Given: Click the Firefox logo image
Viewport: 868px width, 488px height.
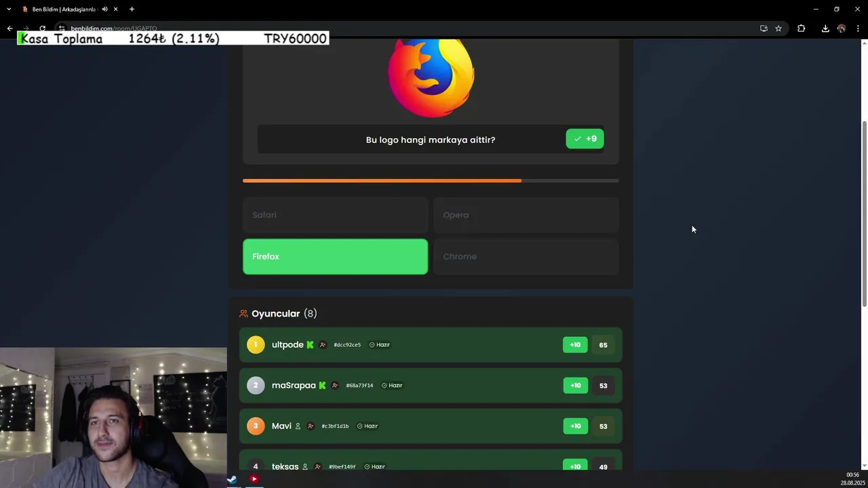Looking at the screenshot, I should 431,77.
